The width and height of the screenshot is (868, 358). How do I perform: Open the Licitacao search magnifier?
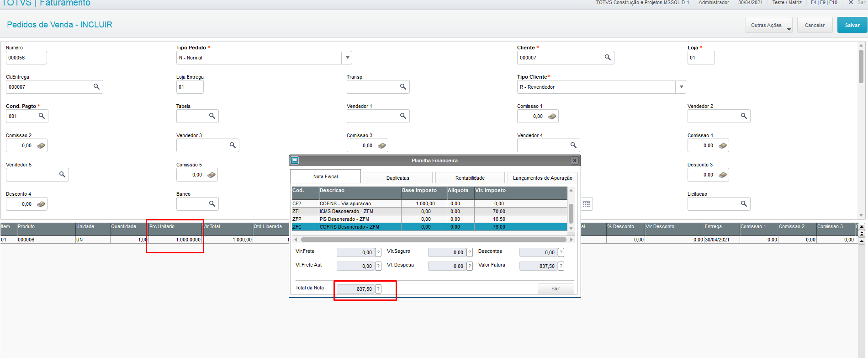point(744,204)
